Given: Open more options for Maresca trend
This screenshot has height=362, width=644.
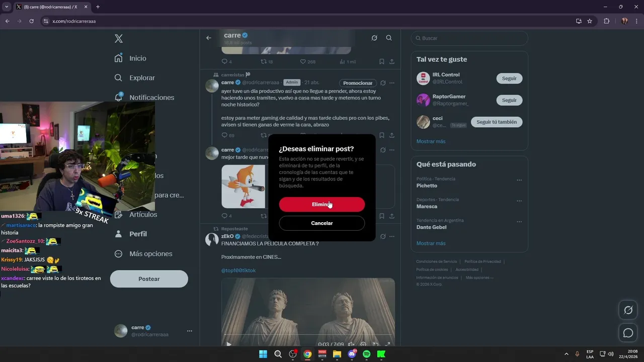Looking at the screenshot, I should coord(519,201).
